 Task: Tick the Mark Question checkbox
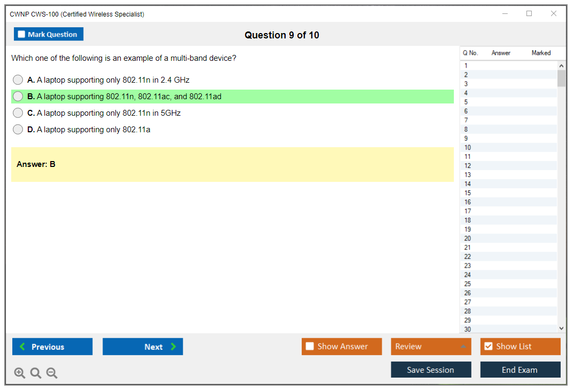click(22, 35)
